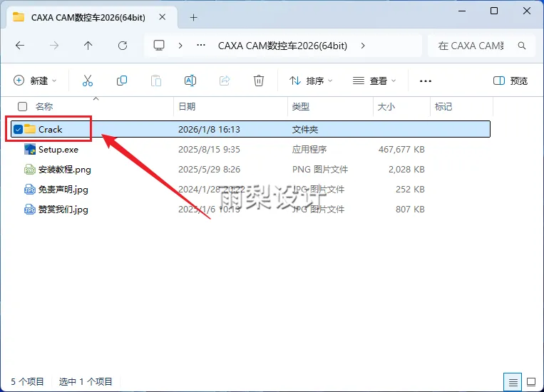Screen dimensions: 544x392
Task: Click the 文件夹 type cell
Action: click(305, 130)
